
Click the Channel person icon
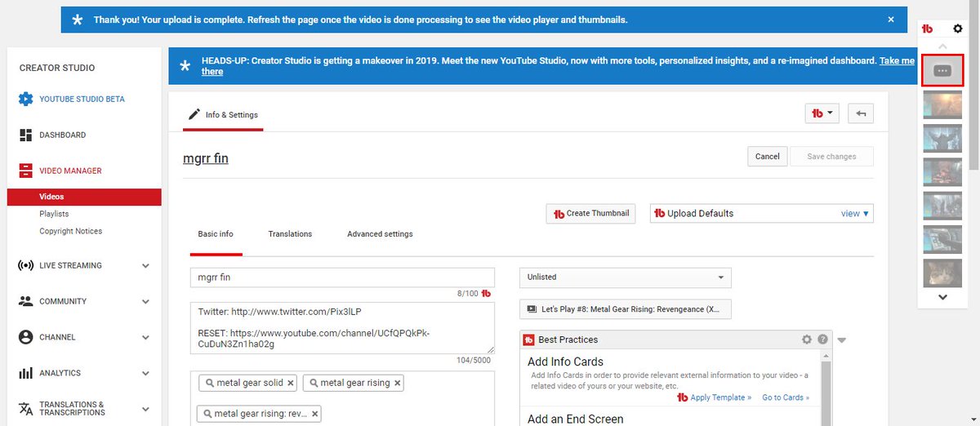[25, 337]
